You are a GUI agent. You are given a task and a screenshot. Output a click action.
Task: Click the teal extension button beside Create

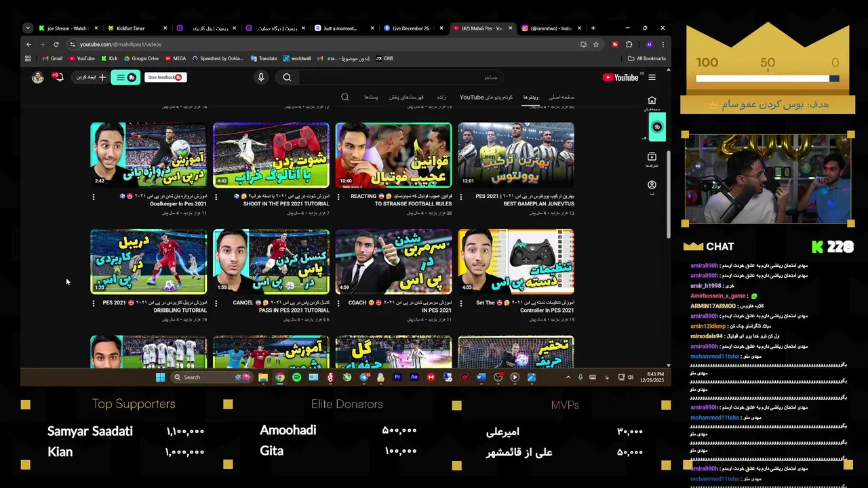(x=125, y=77)
